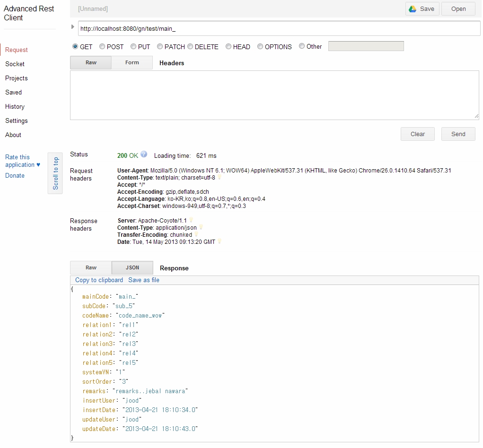Open the History section in sidebar
The height and width of the screenshot is (448, 483).
[15, 107]
